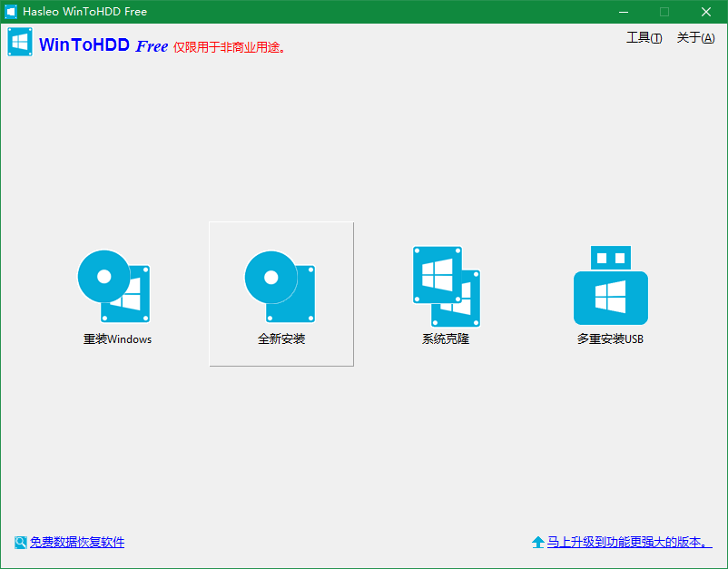This screenshot has width=728, height=569.
Task: Click the 系统克隆 label text
Action: point(446,338)
